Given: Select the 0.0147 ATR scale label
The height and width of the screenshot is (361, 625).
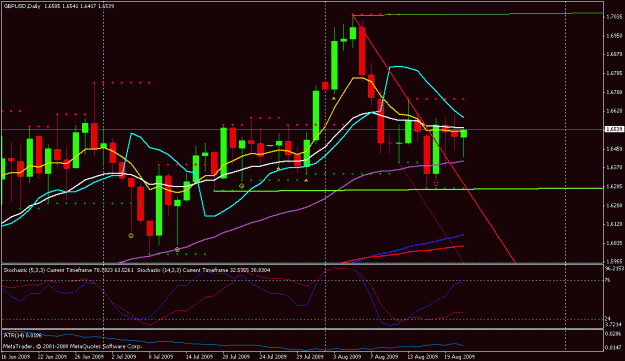Looking at the screenshot, I should coord(613,348).
